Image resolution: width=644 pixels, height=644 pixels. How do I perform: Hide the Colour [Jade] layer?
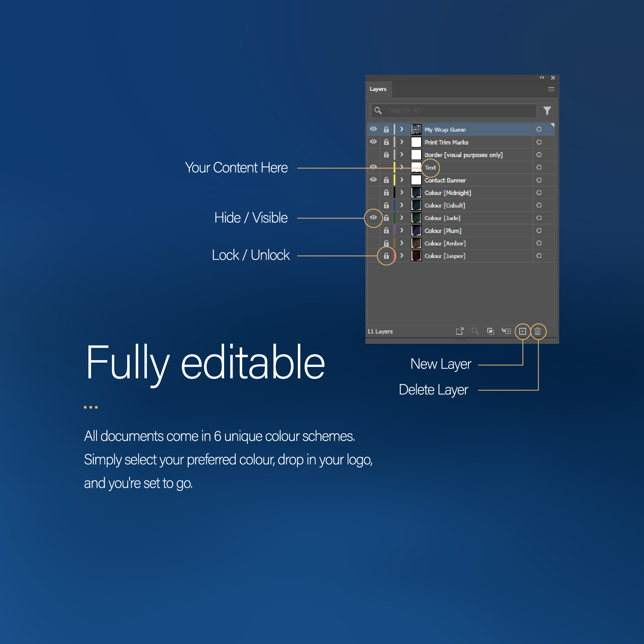tap(373, 218)
